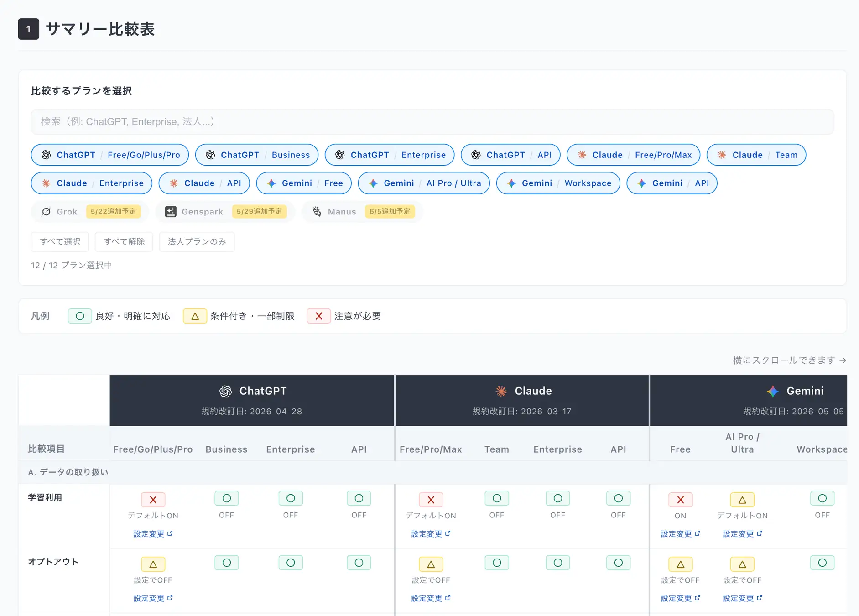
Task: Click the green circle icon in the 凡例 legend
Action: 80,316
